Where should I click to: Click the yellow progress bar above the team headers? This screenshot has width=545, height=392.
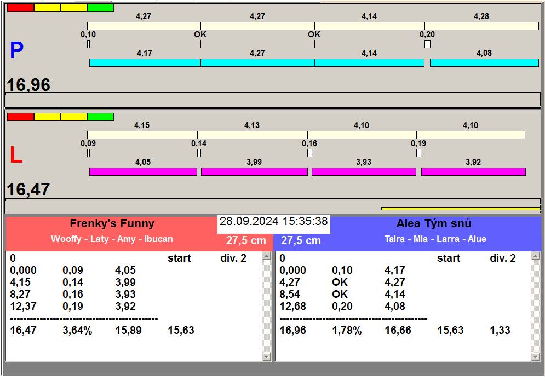460,209
